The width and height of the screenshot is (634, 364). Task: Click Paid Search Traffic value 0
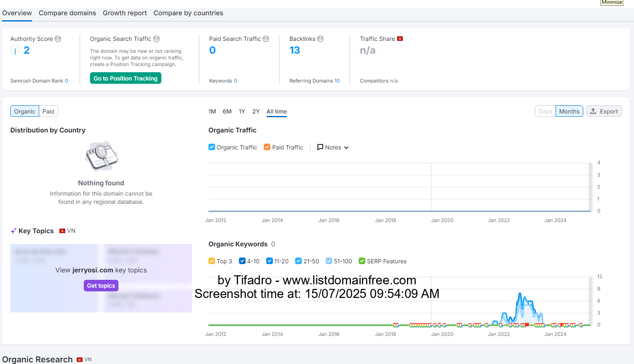tap(213, 50)
